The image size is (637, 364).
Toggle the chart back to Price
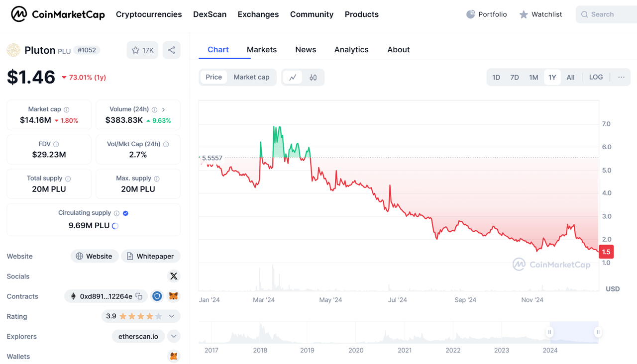pos(214,77)
